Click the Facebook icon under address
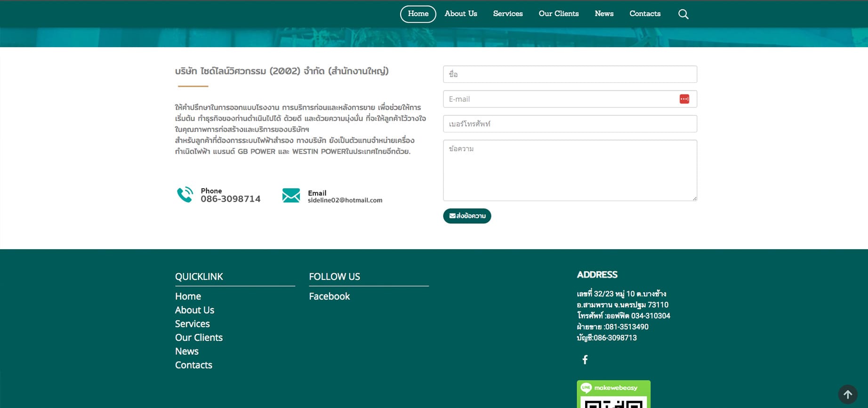Image resolution: width=868 pixels, height=408 pixels. (x=585, y=360)
